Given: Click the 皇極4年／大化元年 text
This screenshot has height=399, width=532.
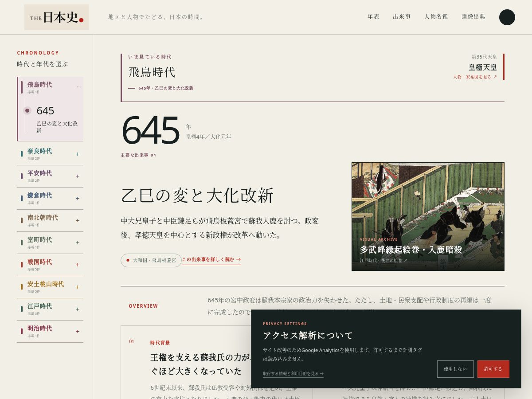Looking at the screenshot, I should tap(208, 137).
